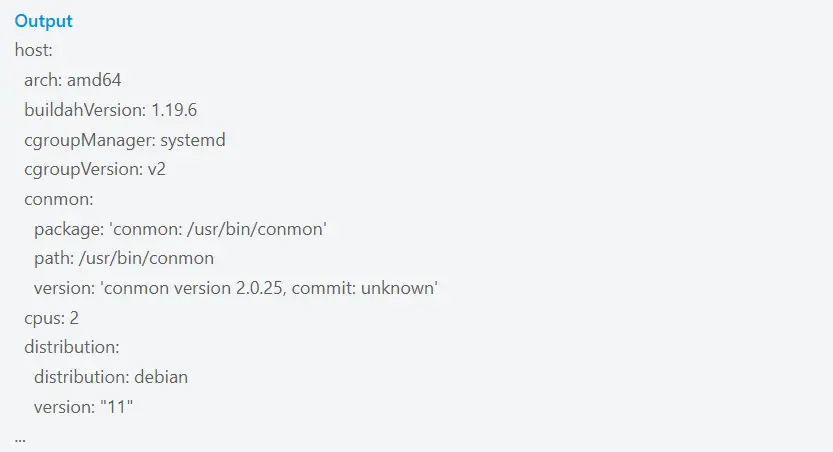Image resolution: width=833 pixels, height=452 pixels.
Task: Click the 'host:' line
Action: click(x=34, y=50)
